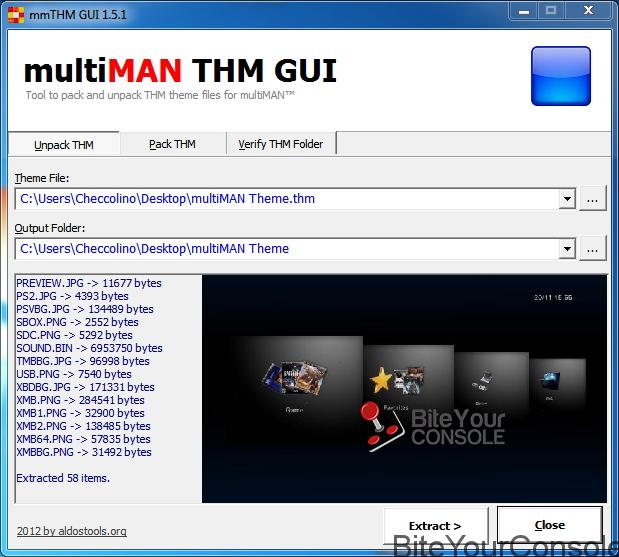619x557 pixels.
Task: Minimize the mmTHM GUI window
Action: coord(523,11)
